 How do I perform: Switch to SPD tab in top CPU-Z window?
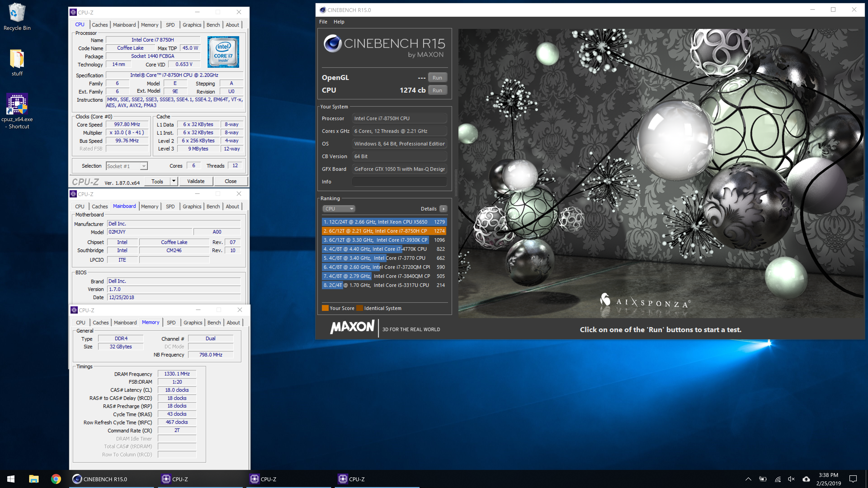(170, 25)
